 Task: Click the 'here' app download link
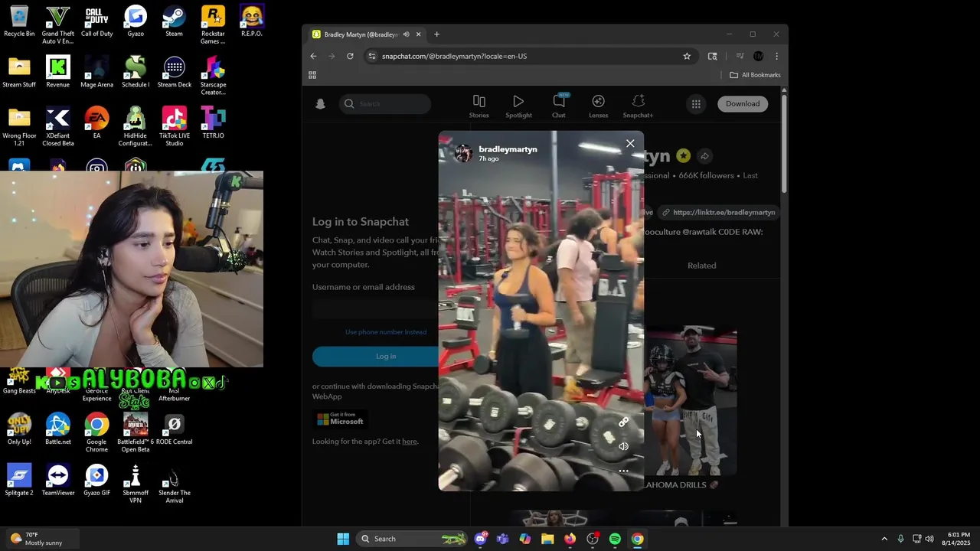click(410, 442)
